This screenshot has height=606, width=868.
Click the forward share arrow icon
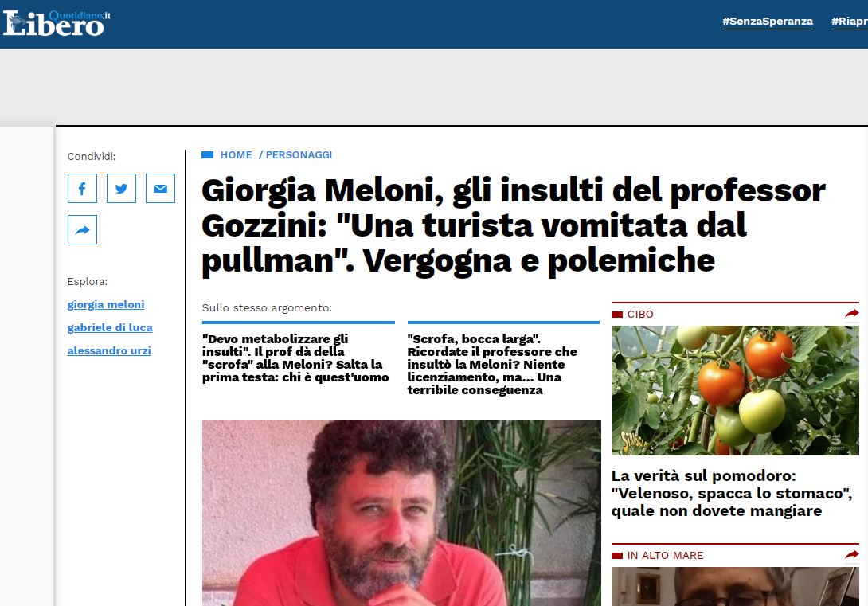click(x=83, y=229)
